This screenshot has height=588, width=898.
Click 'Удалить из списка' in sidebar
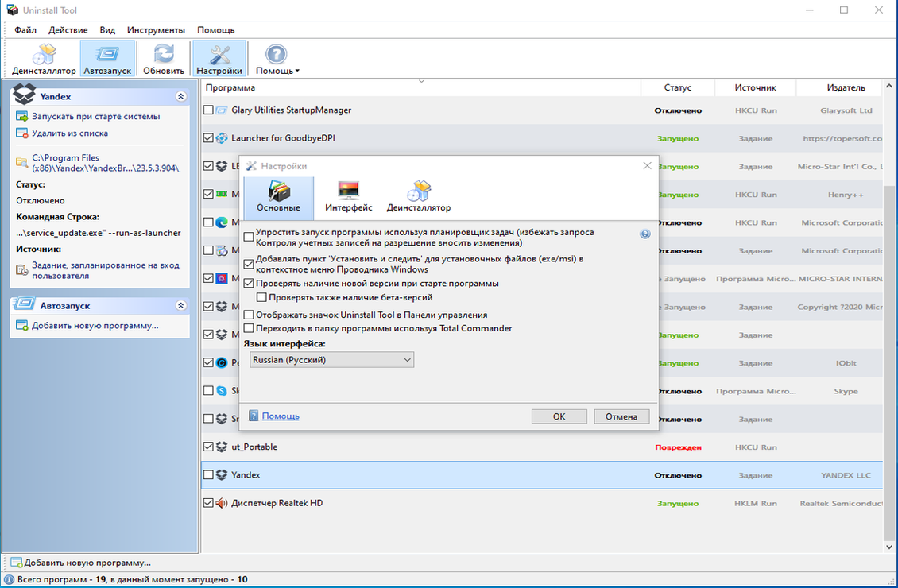(70, 133)
